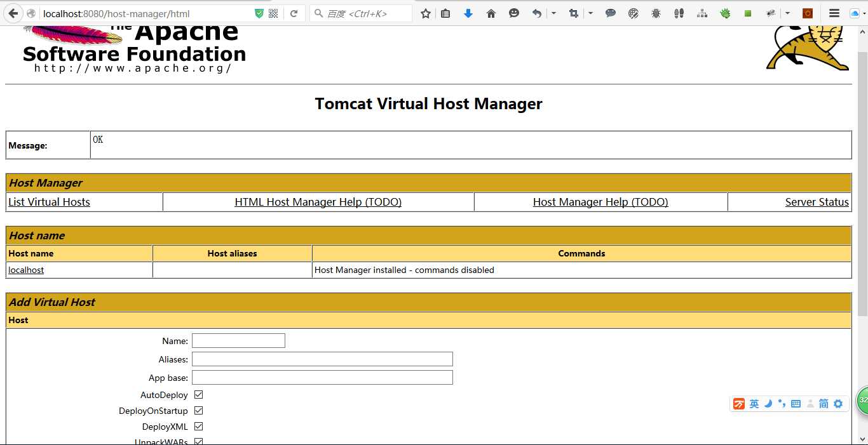
Task: Go to the browser home page icon
Action: click(x=491, y=13)
